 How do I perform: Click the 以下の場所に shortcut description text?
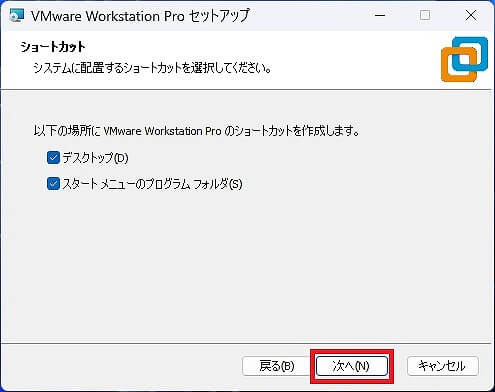pyautogui.click(x=197, y=131)
